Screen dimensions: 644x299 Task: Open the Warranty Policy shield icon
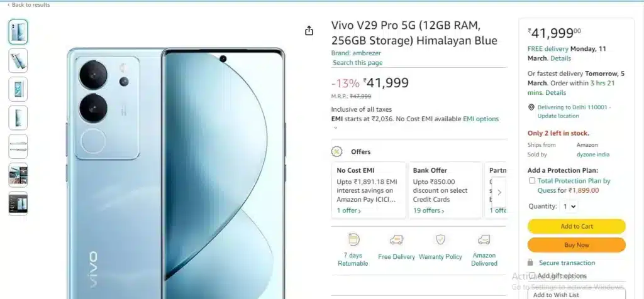(x=440, y=239)
